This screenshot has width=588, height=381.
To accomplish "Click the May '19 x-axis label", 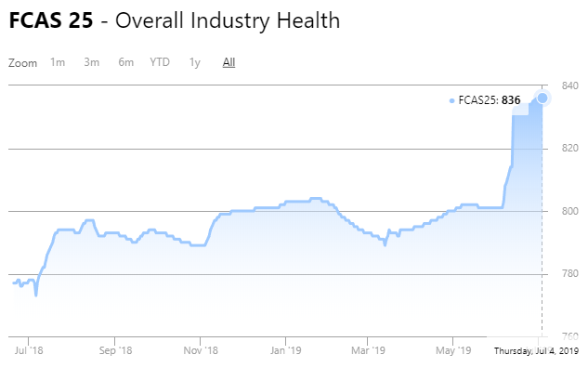I will coord(451,351).
